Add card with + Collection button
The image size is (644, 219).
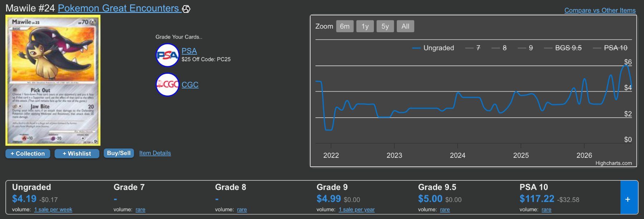[28, 154]
